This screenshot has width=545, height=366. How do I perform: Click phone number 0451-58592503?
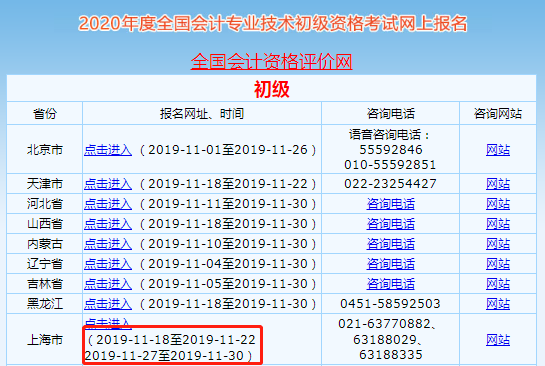coord(390,304)
